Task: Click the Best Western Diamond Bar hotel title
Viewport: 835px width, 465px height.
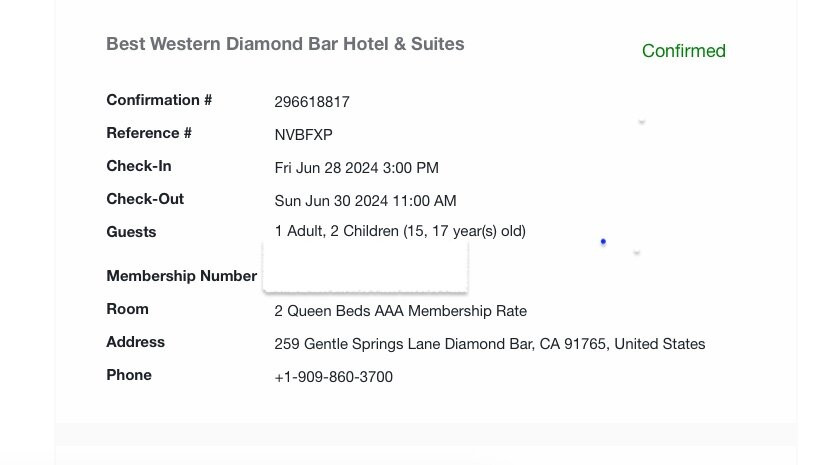Action: pos(285,44)
